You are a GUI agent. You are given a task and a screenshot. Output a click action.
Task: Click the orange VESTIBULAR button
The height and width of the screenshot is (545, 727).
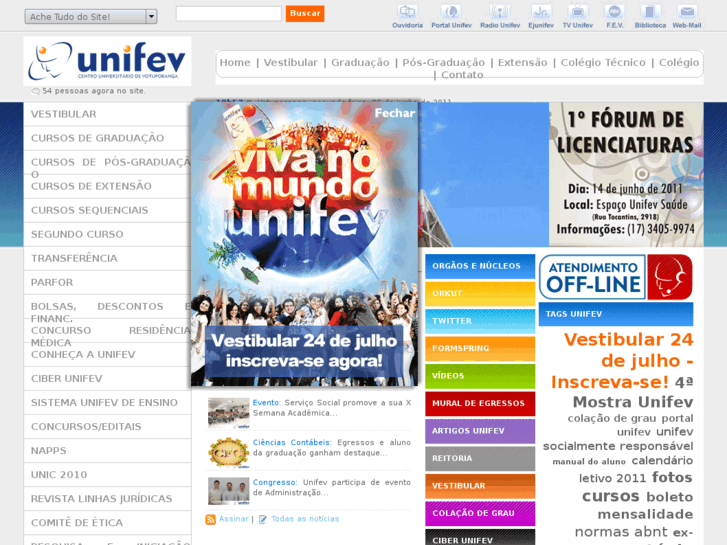pos(480,486)
